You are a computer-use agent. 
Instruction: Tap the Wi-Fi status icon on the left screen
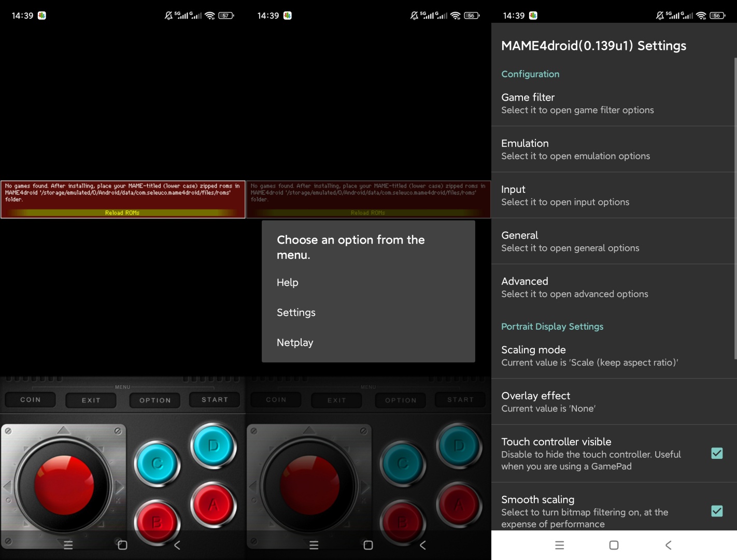tap(210, 16)
